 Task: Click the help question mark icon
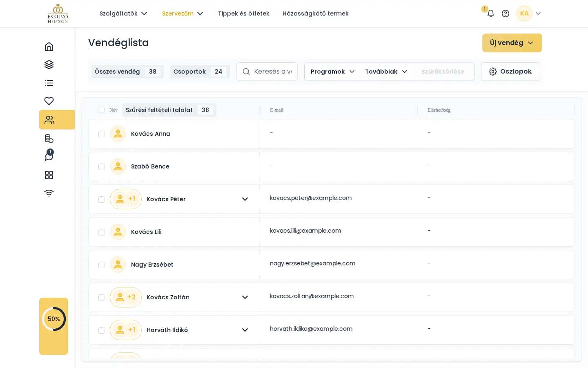point(506,13)
